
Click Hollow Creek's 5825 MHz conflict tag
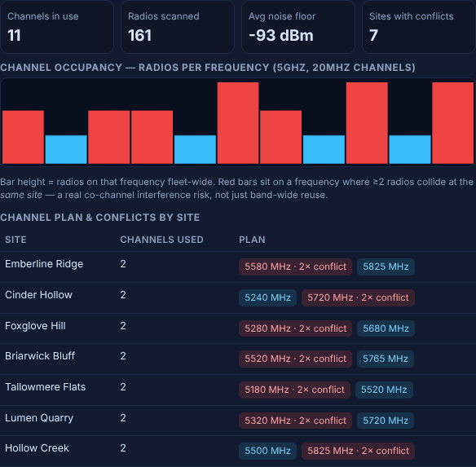pos(358,451)
